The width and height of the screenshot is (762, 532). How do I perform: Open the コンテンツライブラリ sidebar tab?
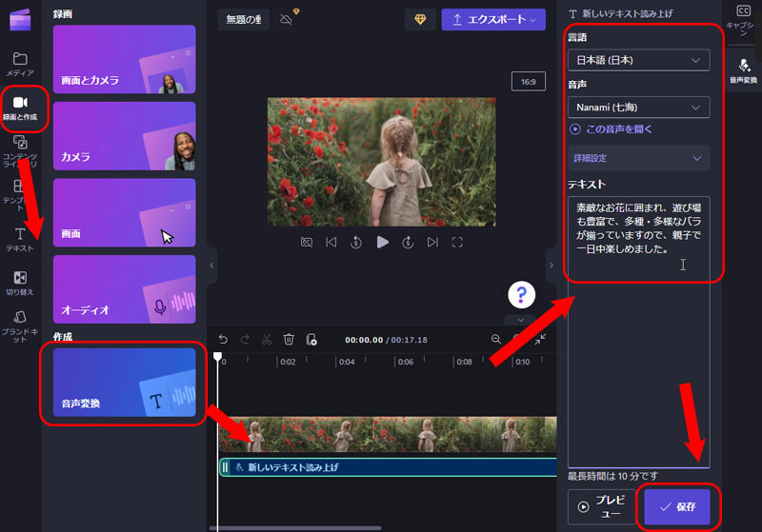tap(20, 151)
